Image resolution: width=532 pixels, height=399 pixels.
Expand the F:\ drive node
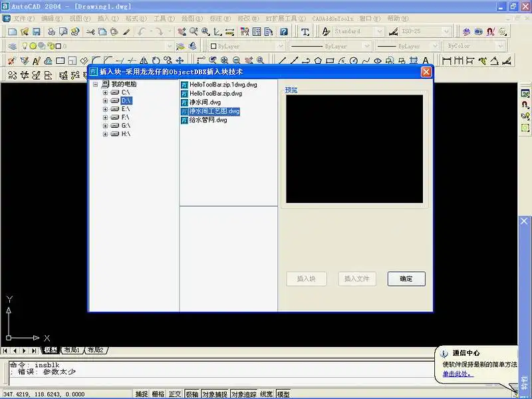(105, 118)
